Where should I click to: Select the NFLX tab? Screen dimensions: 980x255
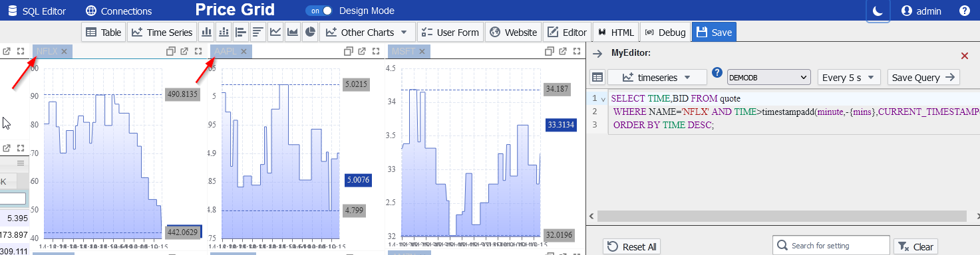[x=47, y=51]
